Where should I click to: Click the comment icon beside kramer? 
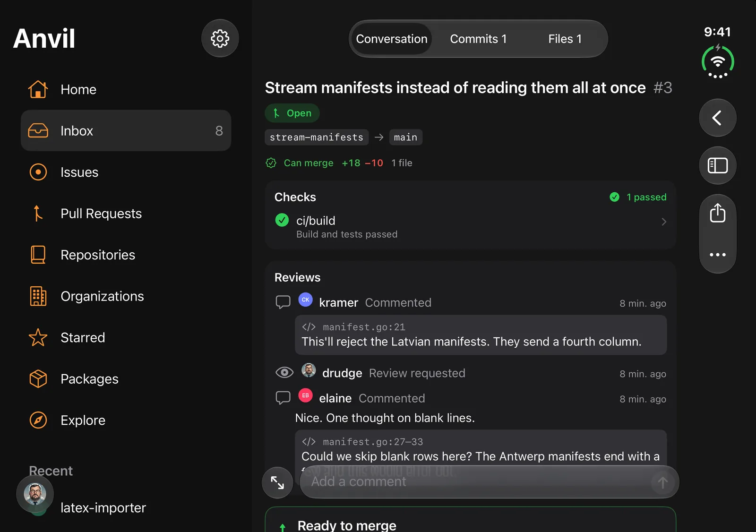tap(283, 302)
